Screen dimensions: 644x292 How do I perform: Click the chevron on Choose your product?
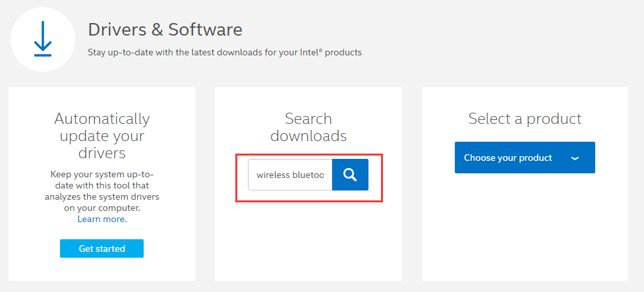(x=575, y=158)
